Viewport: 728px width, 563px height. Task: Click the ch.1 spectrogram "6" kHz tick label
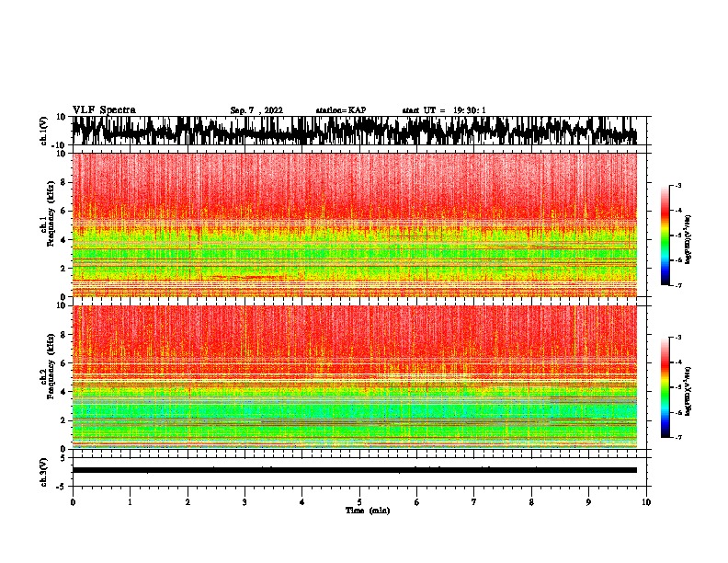63,211
